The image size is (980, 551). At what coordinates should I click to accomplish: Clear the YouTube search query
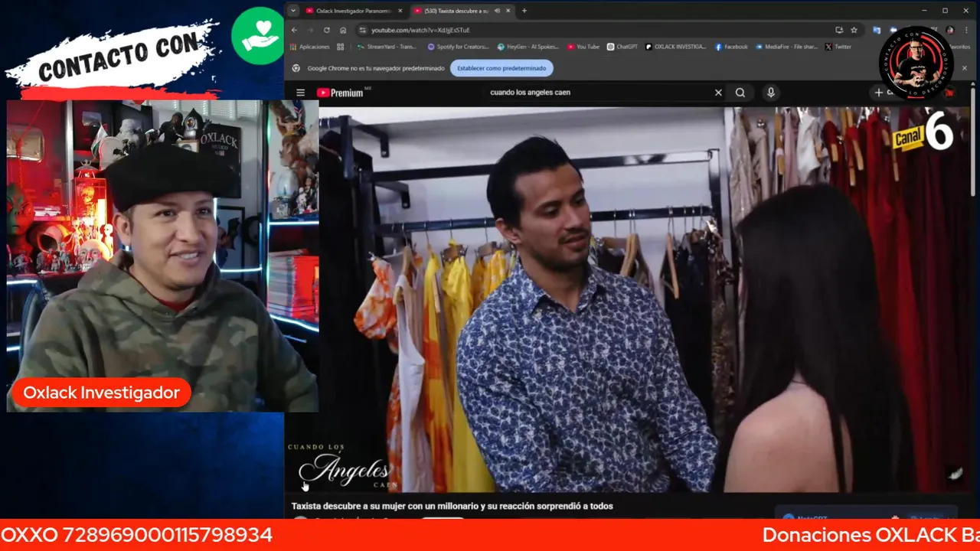tap(718, 93)
